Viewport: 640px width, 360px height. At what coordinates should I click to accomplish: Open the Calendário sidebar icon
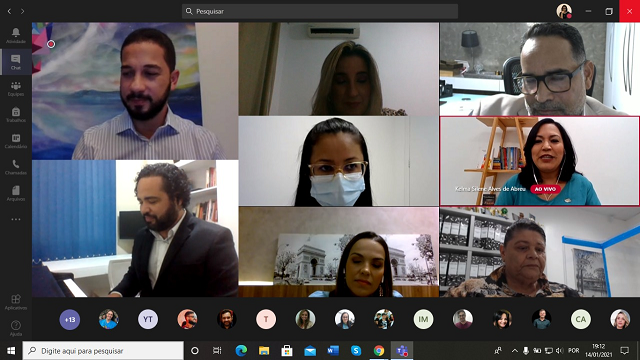[16, 140]
